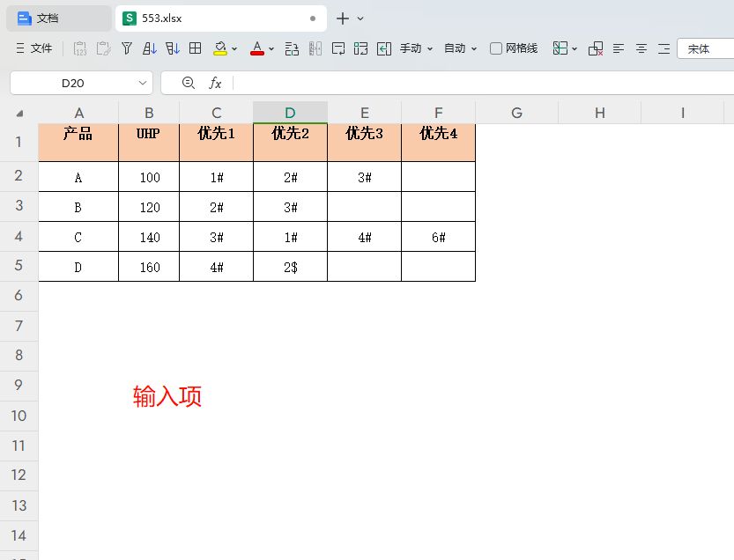Apply the yellow fill color bucket
Image resolution: width=734 pixels, height=560 pixels.
pos(220,48)
